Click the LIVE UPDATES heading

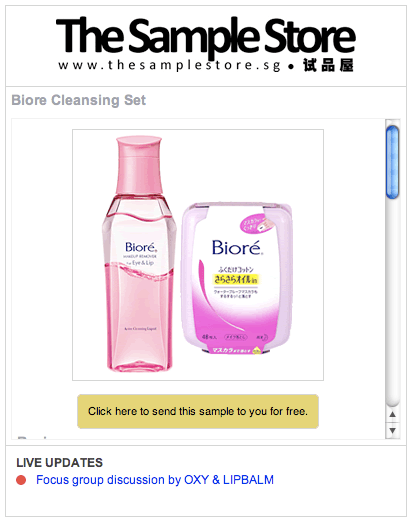[59, 463]
